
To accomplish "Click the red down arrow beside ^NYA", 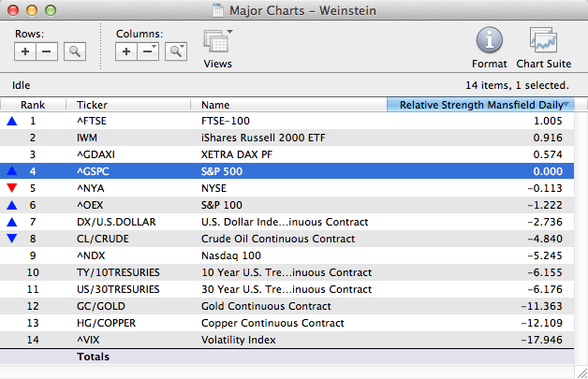I will [x=11, y=188].
